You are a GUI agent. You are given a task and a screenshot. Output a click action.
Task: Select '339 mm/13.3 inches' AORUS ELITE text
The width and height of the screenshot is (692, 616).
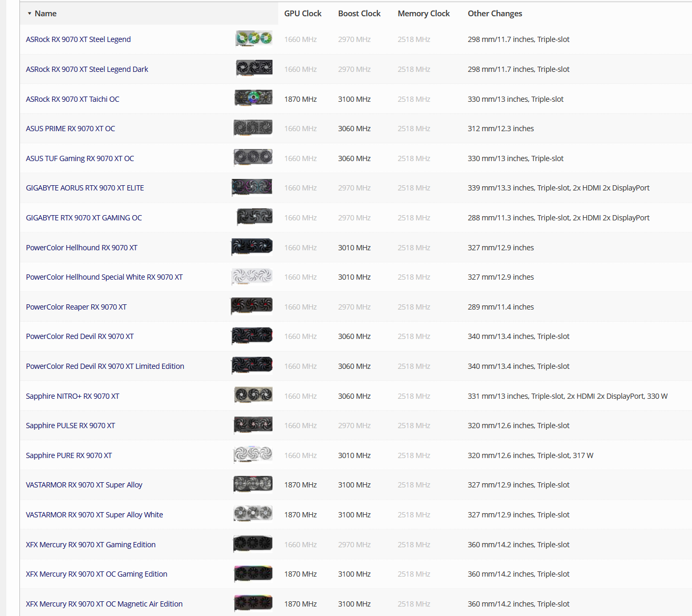click(x=501, y=188)
